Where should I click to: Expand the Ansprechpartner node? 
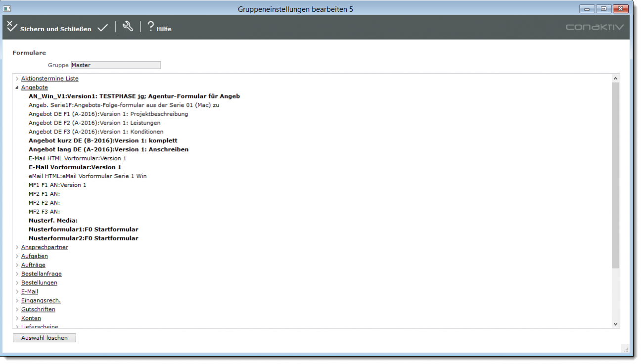[x=17, y=247]
